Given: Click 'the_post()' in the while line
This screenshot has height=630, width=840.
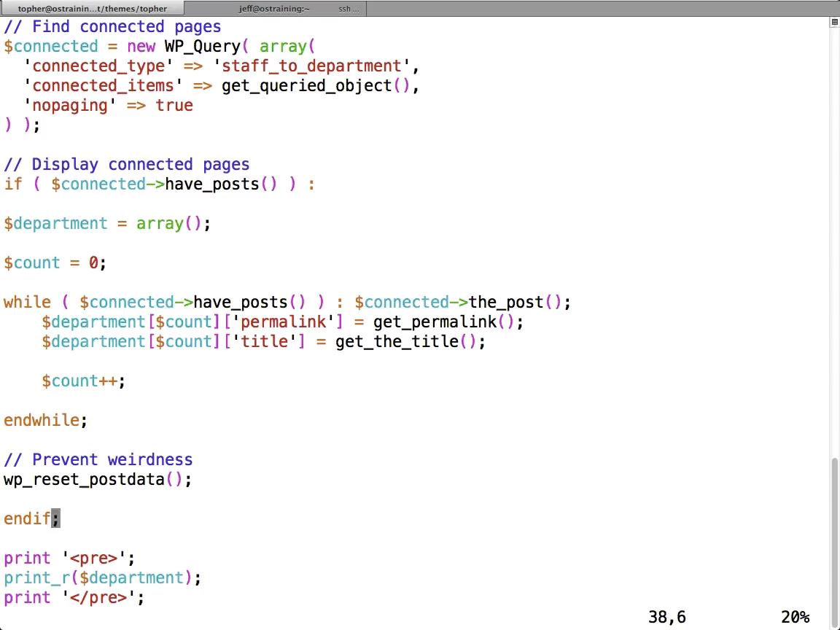Looking at the screenshot, I should coord(516,302).
